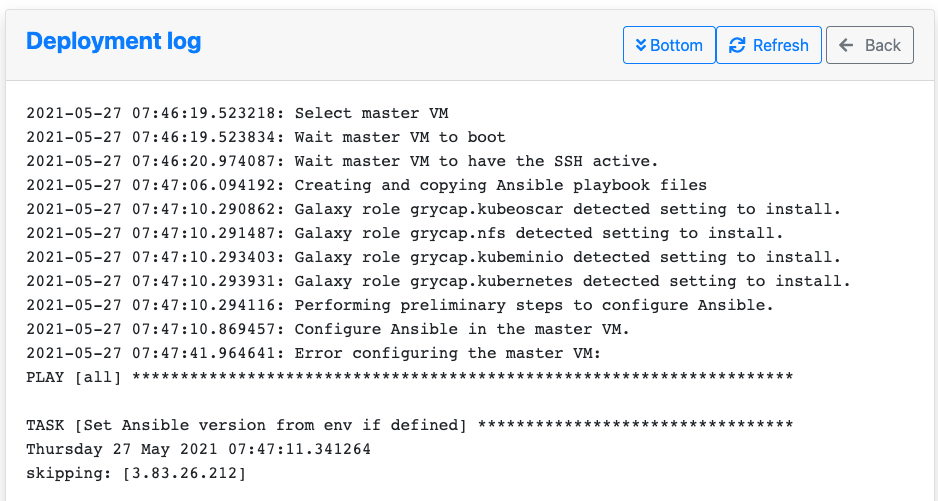Go back using the Back button
Viewport: 938px width, 501px height.
(x=870, y=45)
